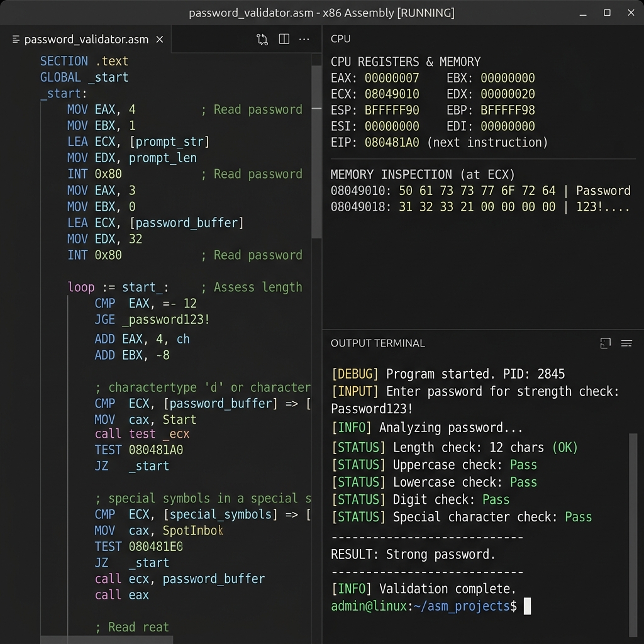Click the 'Password123!' input line in terminal
This screenshot has height=644, width=644.
(x=371, y=409)
